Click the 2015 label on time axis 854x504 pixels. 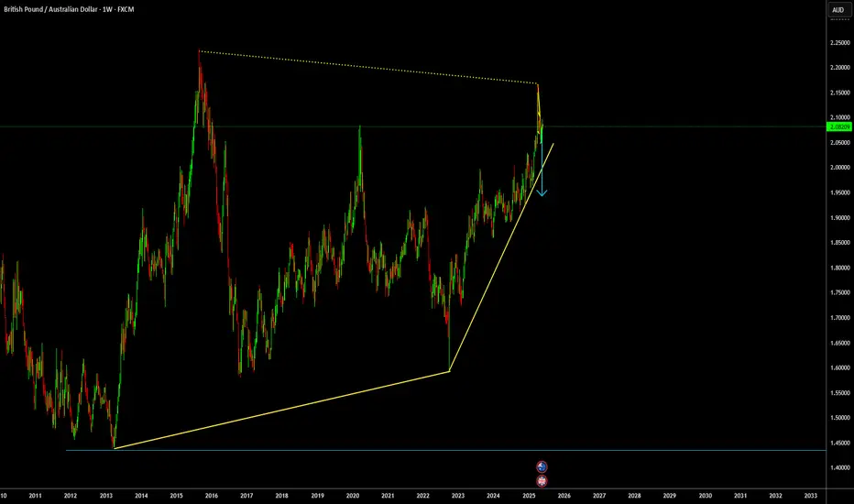[177, 496]
